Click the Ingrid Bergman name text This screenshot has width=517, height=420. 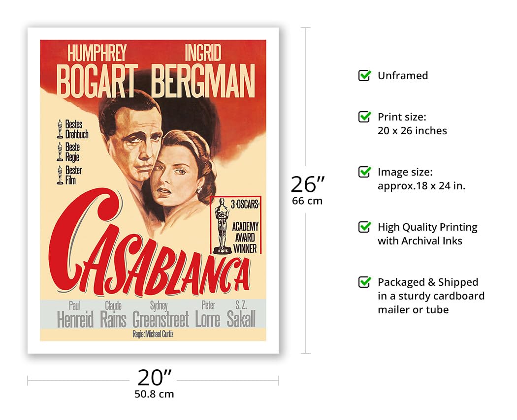pyautogui.click(x=203, y=71)
